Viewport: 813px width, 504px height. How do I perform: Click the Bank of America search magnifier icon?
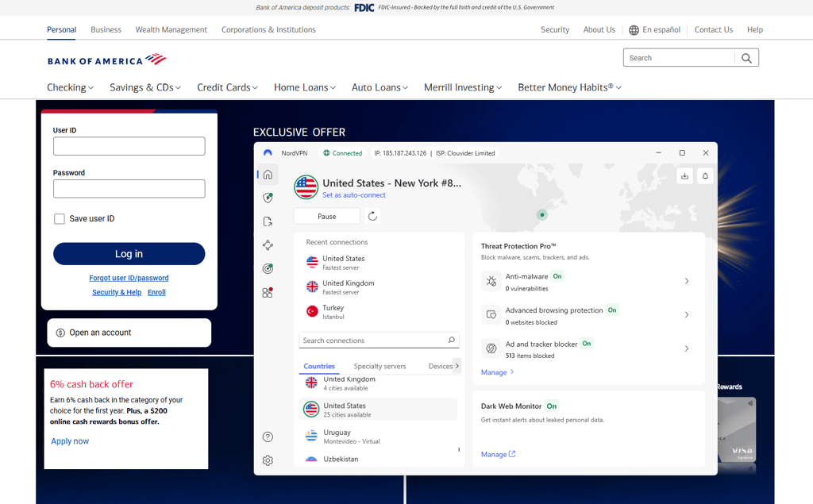pyautogui.click(x=746, y=58)
